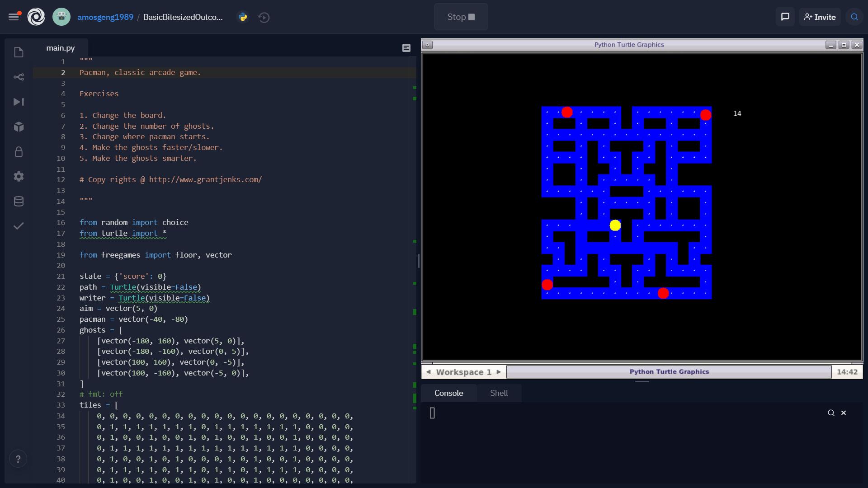Go to previous workspace arrow
Viewport: 868px width, 488px height.
[428, 372]
